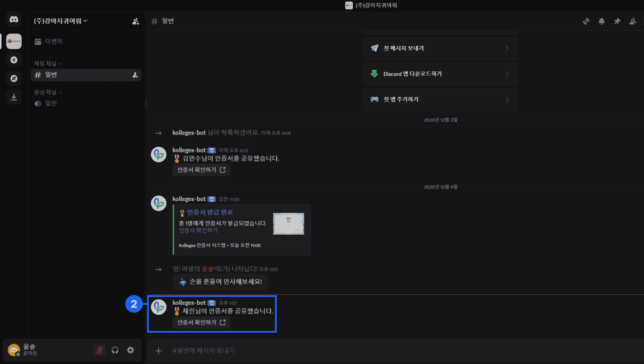This screenshot has height=364, width=644.
Task: Click the chevron on Discord 앱 다운로드하기
Action: pos(507,74)
